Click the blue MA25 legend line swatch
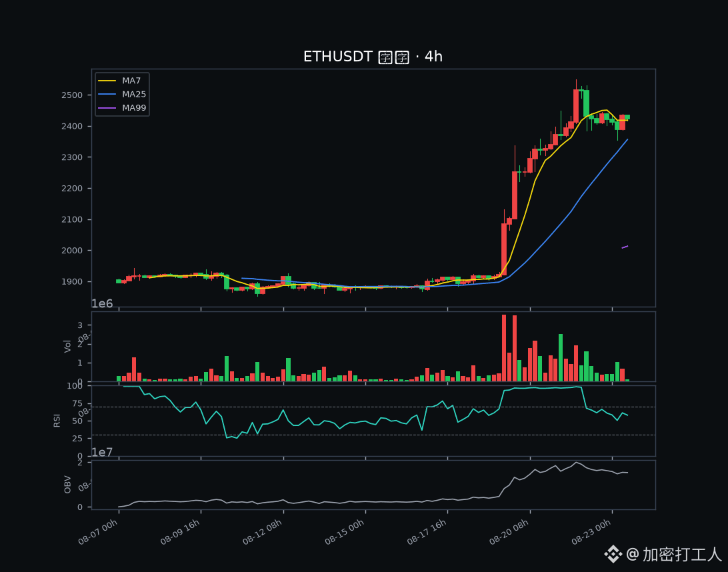The height and width of the screenshot is (572, 728). 107,94
